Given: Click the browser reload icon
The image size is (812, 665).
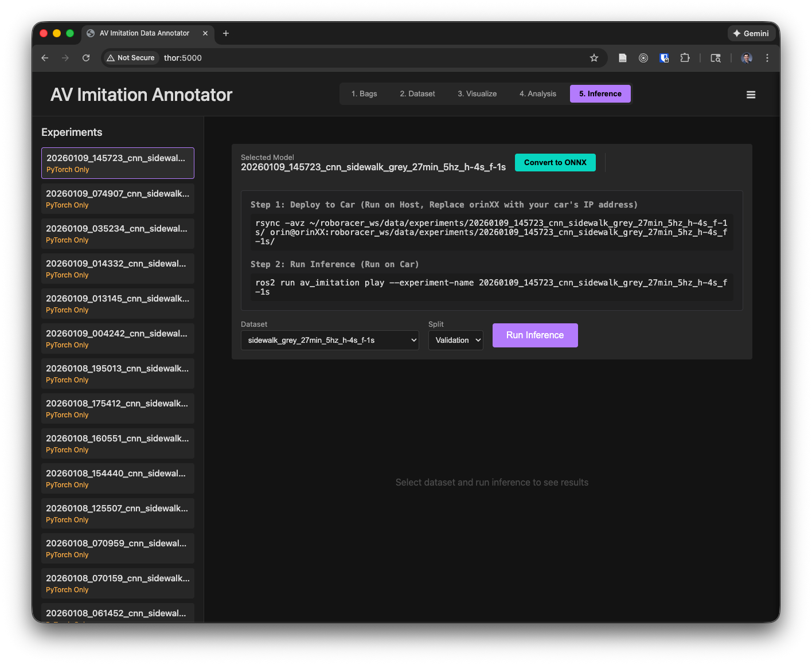Looking at the screenshot, I should coord(86,58).
